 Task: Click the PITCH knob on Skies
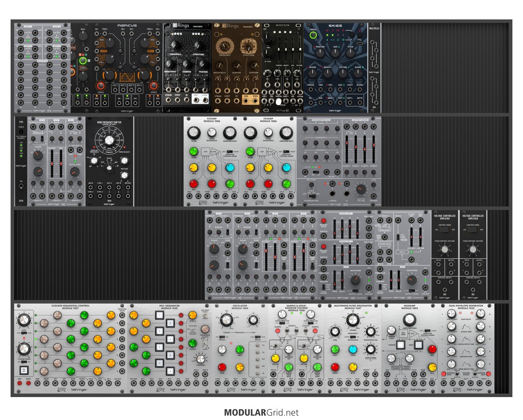click(350, 53)
